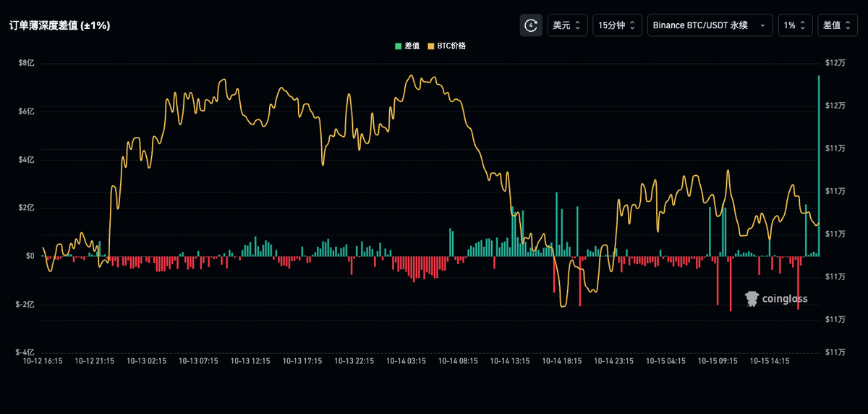868x414 pixels.
Task: Open the 美元 currency dropdown
Action: pyautogui.click(x=567, y=25)
